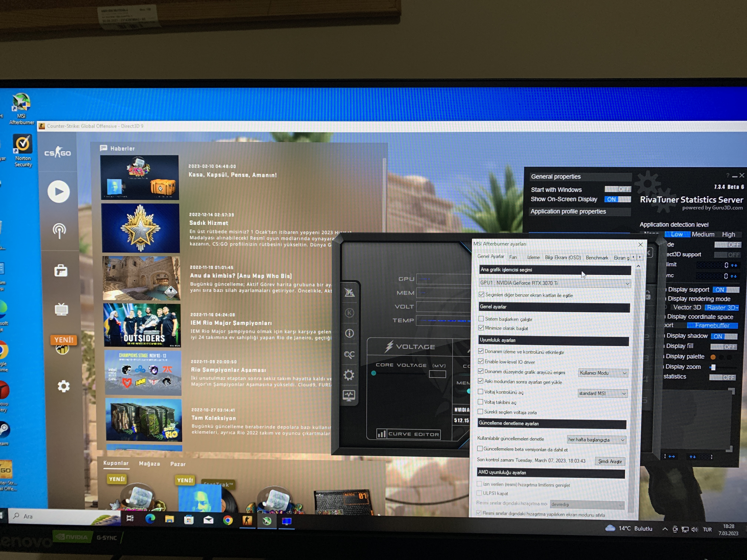
Task: Open Google Chrome from the taskbar
Action: pos(228,520)
